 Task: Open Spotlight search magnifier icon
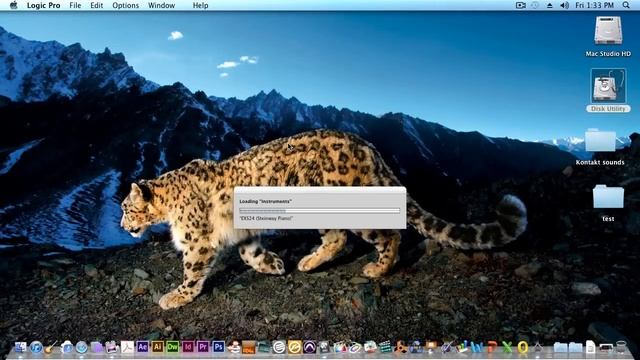click(x=626, y=5)
